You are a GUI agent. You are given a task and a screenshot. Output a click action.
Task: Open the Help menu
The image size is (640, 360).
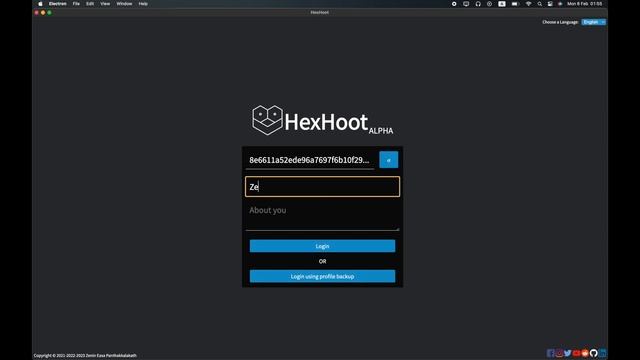click(x=143, y=4)
